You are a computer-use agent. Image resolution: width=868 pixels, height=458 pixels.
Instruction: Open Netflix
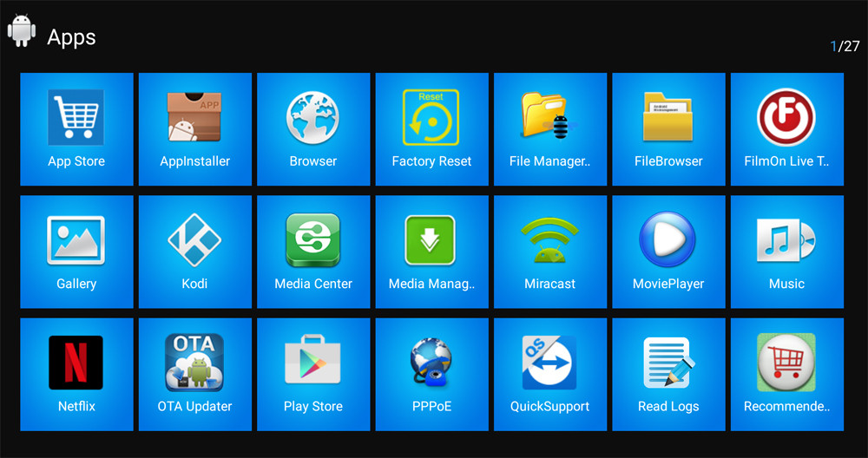click(76, 373)
